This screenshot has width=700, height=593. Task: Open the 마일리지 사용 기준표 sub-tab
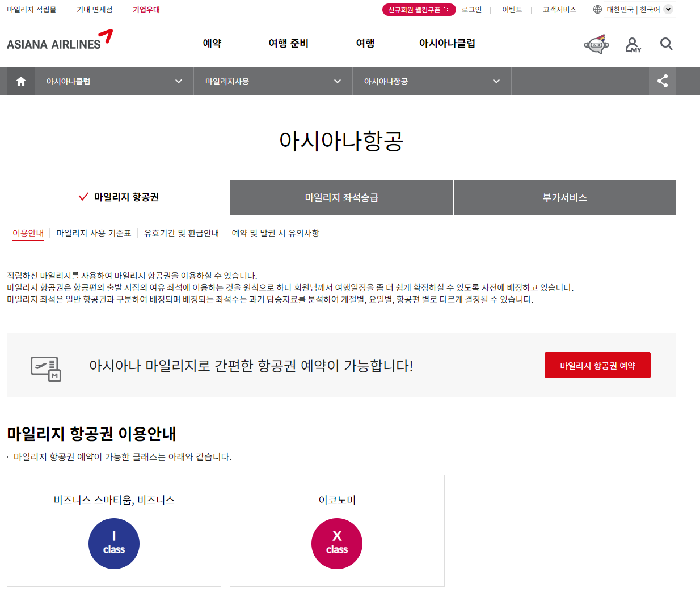pos(94,233)
